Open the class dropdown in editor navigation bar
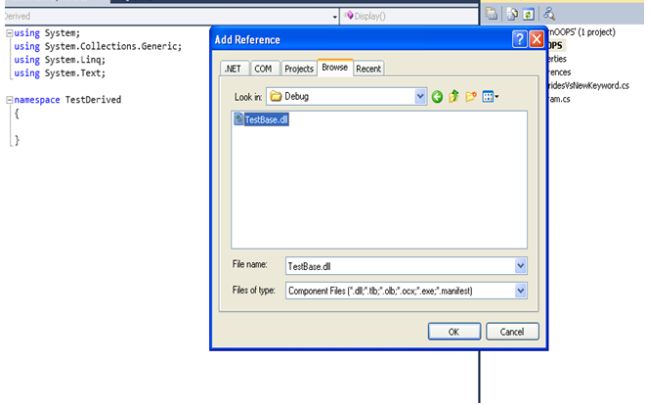The height and width of the screenshot is (405, 650). click(x=335, y=17)
